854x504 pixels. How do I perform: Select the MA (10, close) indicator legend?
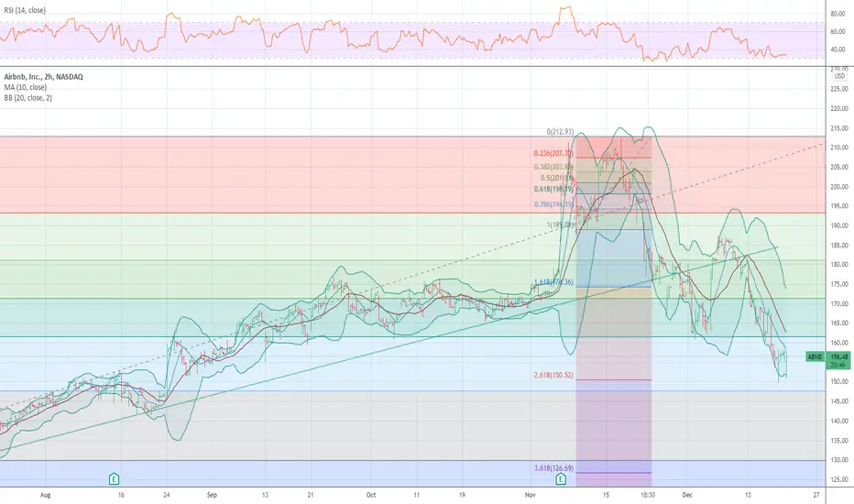tap(25, 87)
